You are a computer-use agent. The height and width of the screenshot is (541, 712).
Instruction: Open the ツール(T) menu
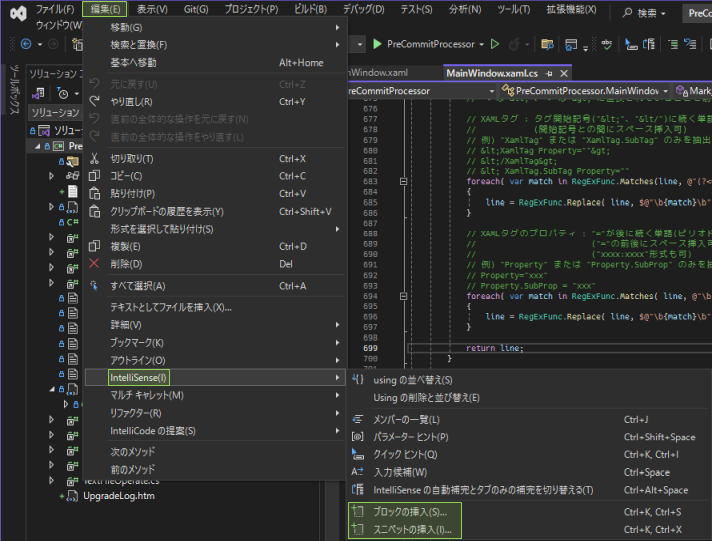point(514,9)
